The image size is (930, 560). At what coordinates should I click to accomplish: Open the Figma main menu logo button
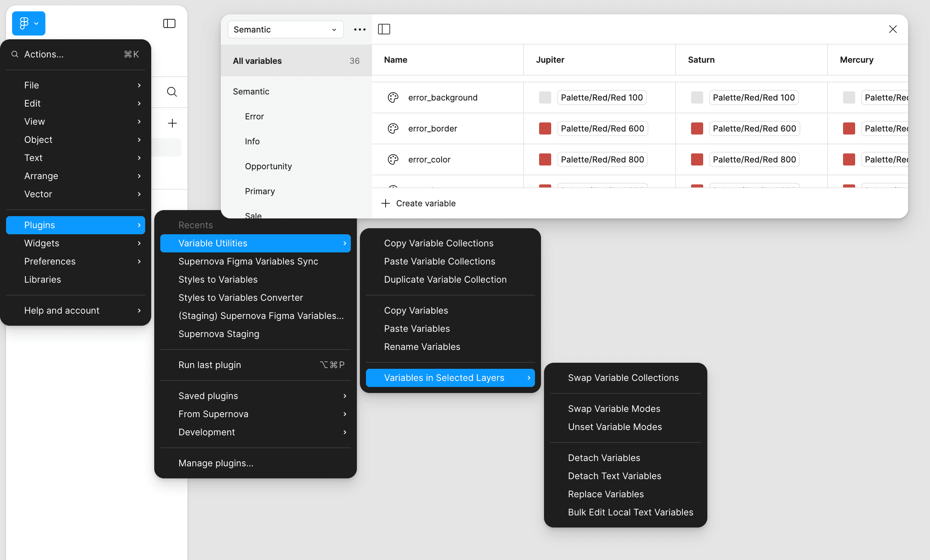[x=28, y=23]
